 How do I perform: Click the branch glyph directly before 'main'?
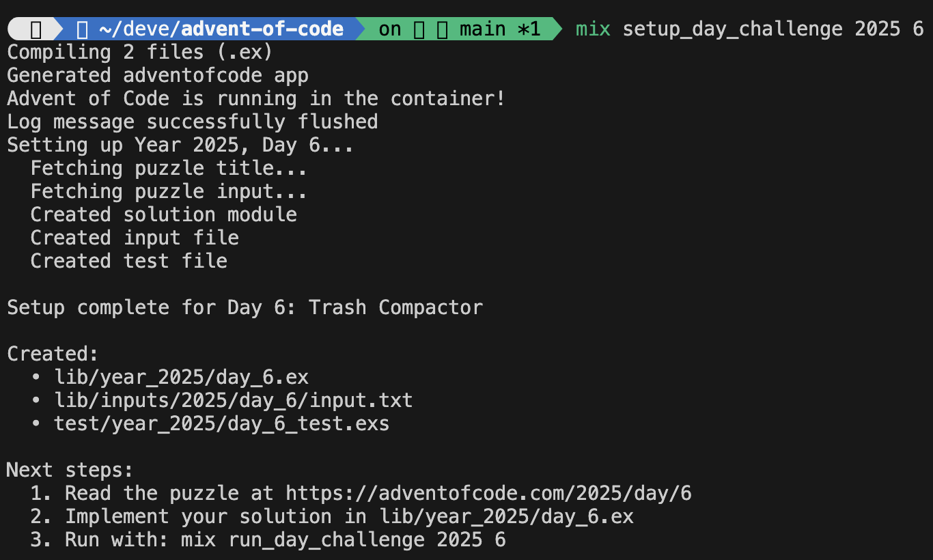click(443, 29)
